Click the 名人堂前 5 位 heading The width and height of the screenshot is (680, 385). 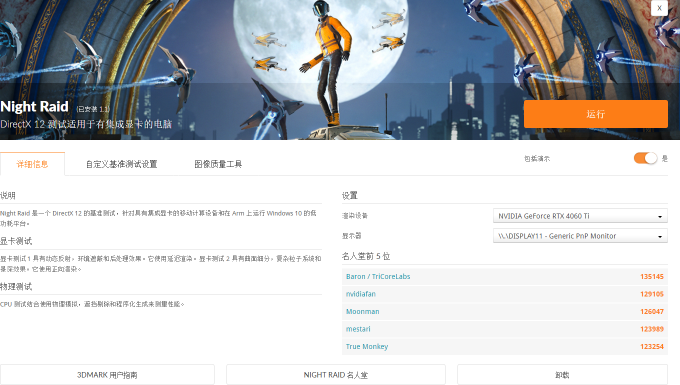pyautogui.click(x=366, y=256)
